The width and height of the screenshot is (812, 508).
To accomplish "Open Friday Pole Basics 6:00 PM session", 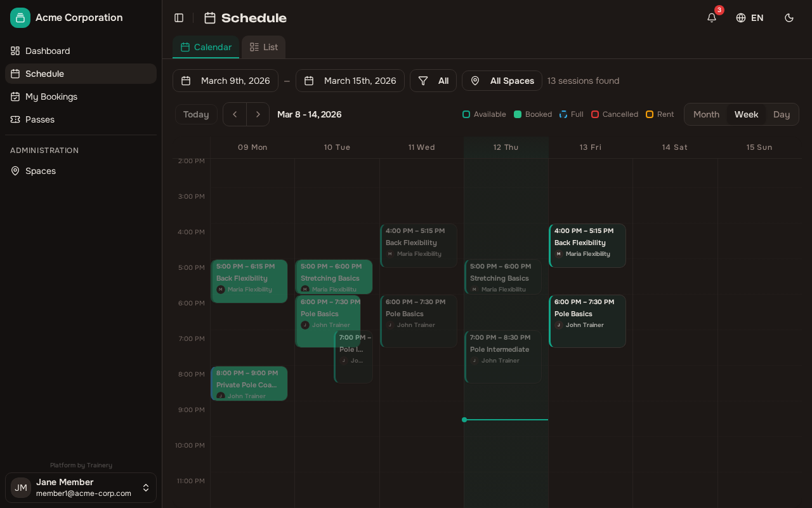I will pos(587,321).
